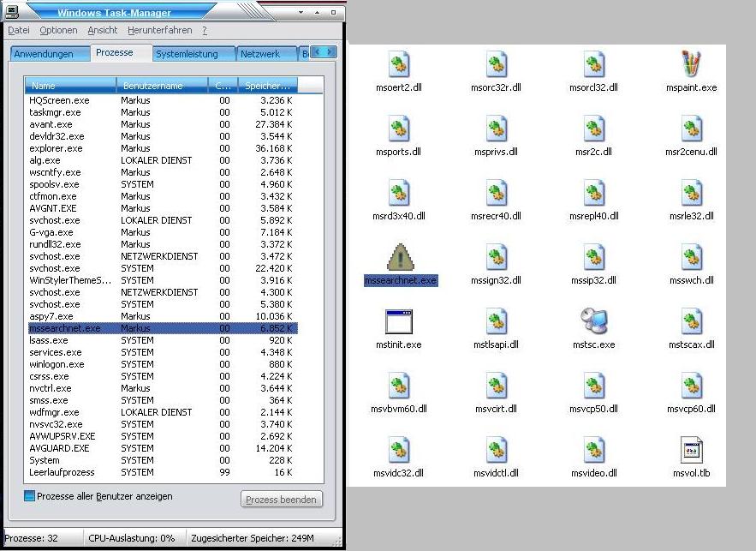Screen dimensions: 756x551
Task: Click the mssip32.dll file icon
Action: coord(593,256)
